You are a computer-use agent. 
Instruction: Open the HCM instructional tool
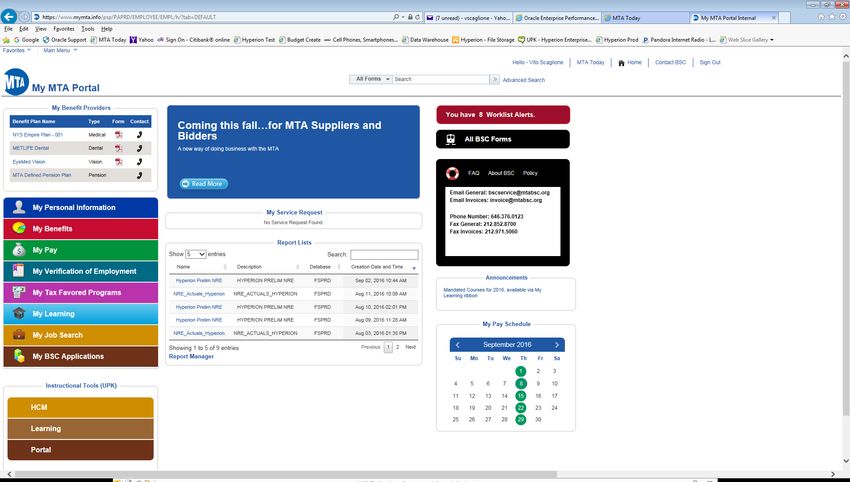(80, 408)
